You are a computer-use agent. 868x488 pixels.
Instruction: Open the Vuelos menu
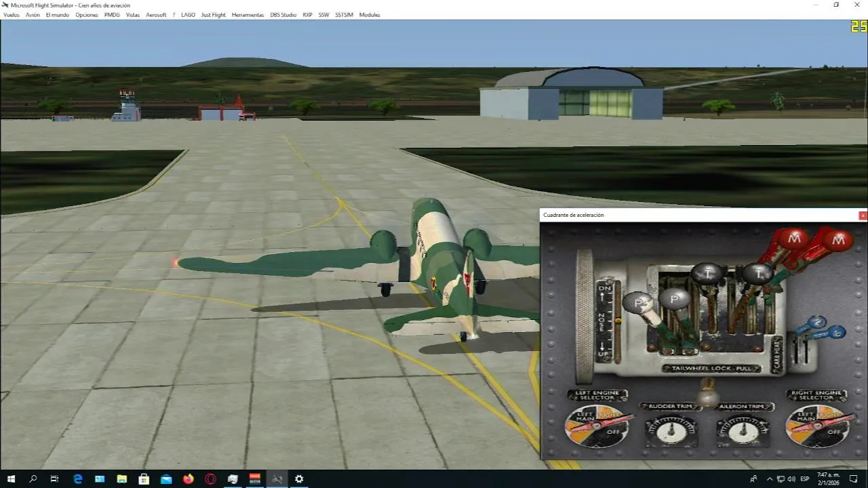(12, 15)
